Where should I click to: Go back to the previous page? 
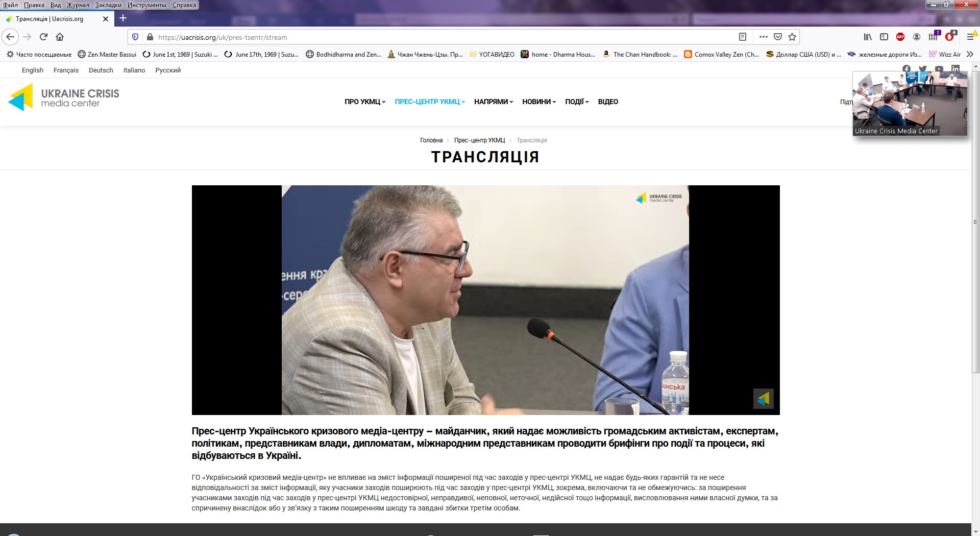pyautogui.click(x=10, y=37)
